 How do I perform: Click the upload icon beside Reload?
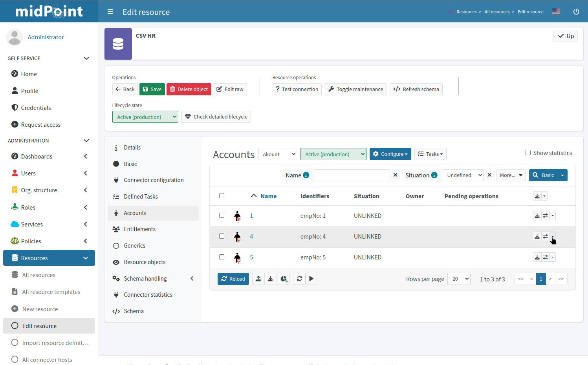(258, 279)
